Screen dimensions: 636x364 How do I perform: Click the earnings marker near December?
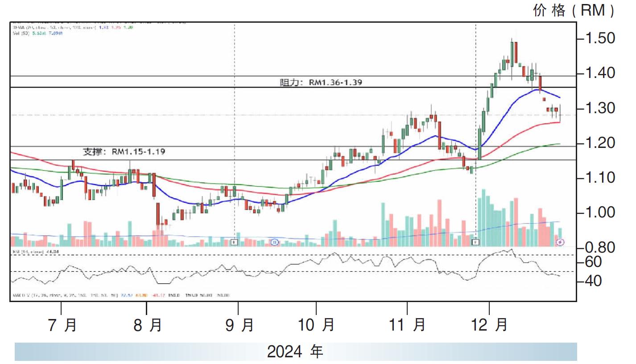pos(475,242)
